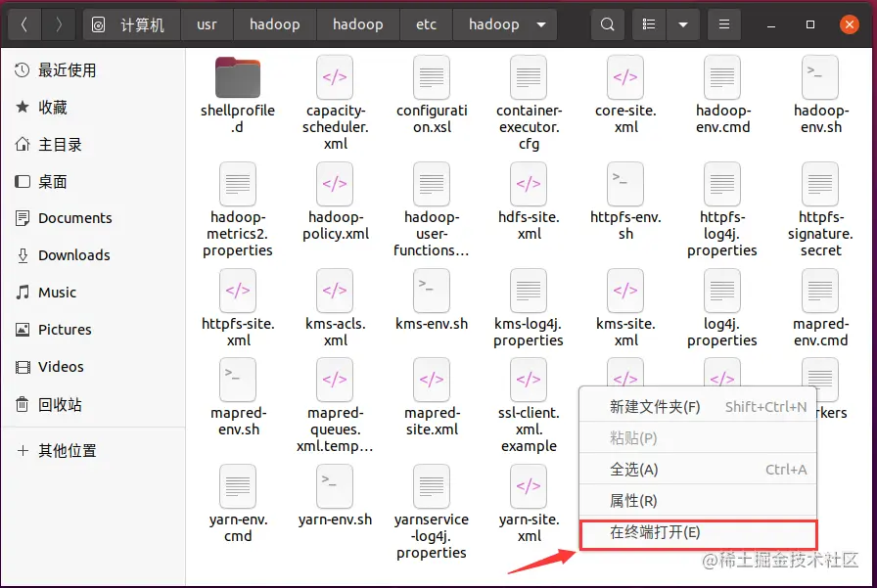877x588 pixels.
Task: Open Pictures in sidebar
Action: (93, 330)
